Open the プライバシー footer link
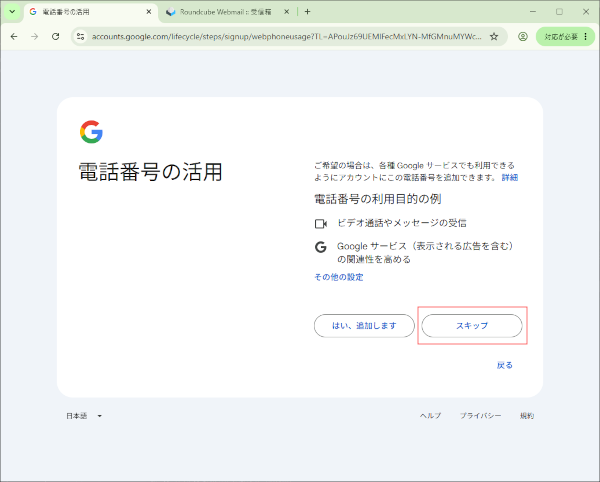Image resolution: width=600 pixels, height=482 pixels. [480, 416]
